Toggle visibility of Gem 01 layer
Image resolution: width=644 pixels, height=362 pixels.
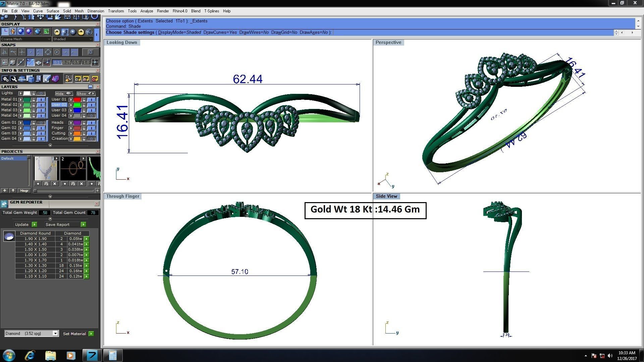click(41, 123)
